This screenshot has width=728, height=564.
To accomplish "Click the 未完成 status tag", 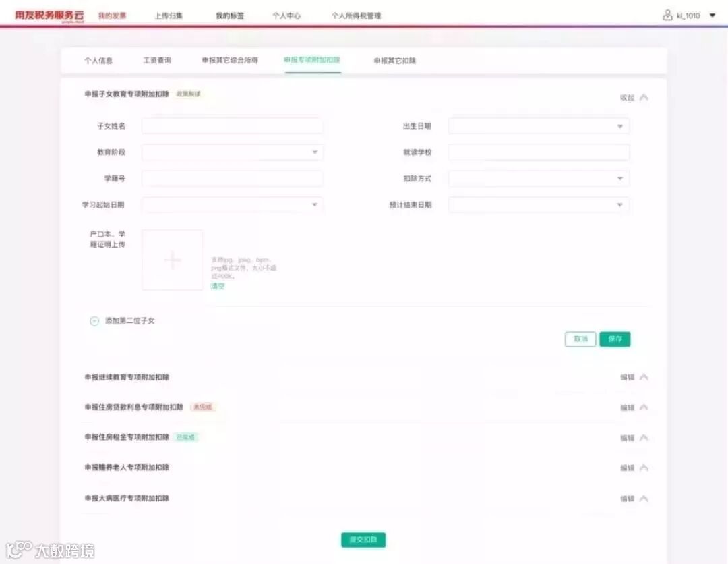I will tap(203, 407).
